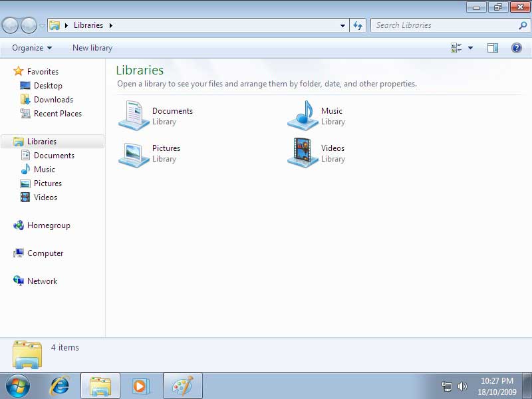Open the Windows Start button
Image resolution: width=532 pixels, height=399 pixels.
(x=18, y=386)
